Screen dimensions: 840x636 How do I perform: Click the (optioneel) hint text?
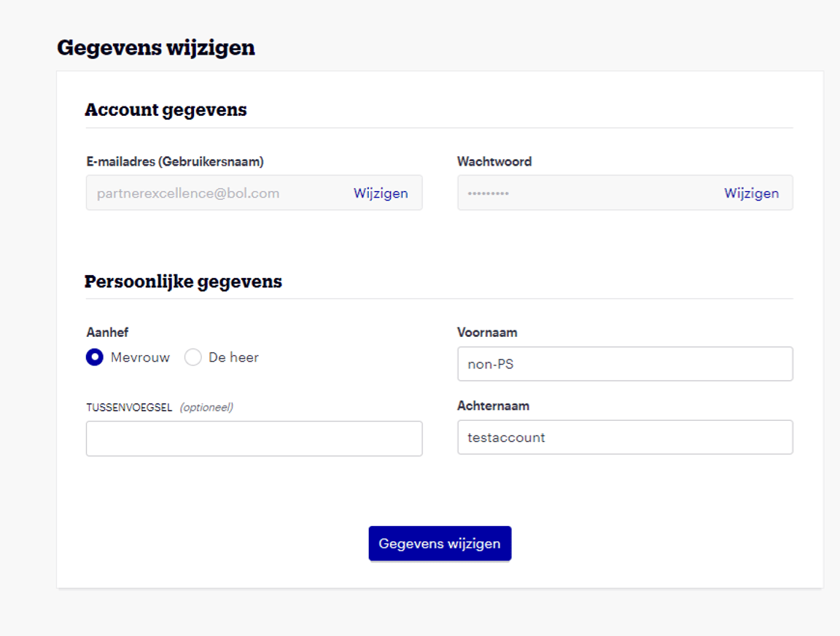[206, 407]
